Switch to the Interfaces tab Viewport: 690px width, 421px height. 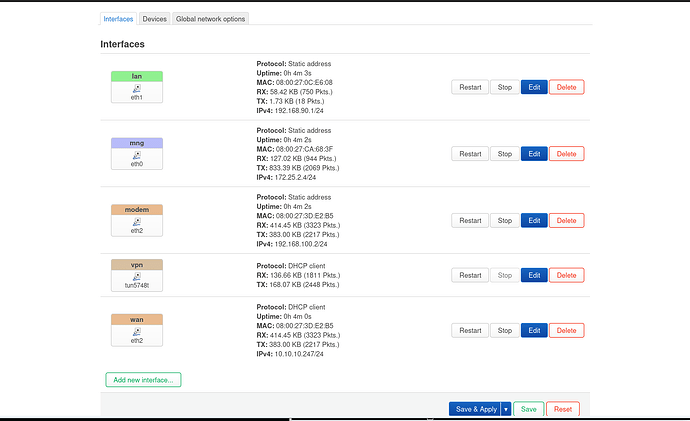tap(118, 19)
